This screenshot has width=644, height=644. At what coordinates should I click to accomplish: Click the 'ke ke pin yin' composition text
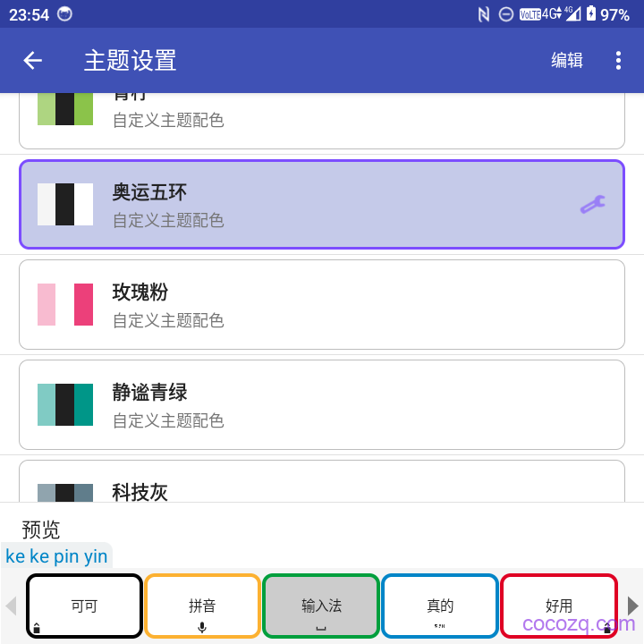click(56, 556)
